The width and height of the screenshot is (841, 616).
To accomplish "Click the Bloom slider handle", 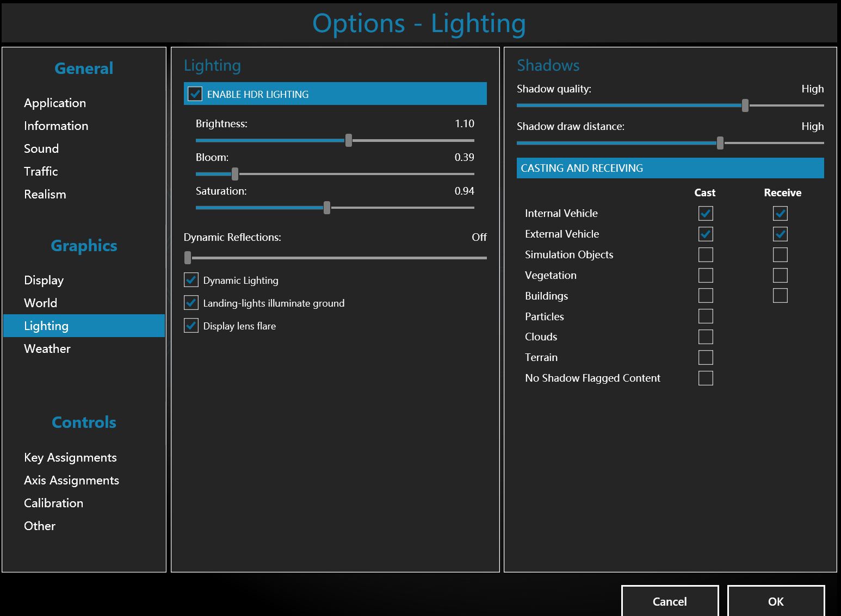I will 235,174.
